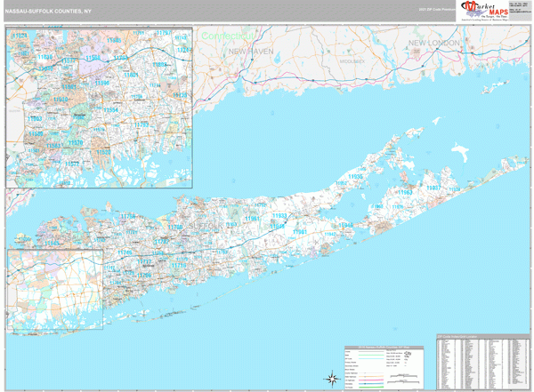534x392 pixels.
Task: Click the NEW HAVEN county label
Action: click(x=251, y=52)
